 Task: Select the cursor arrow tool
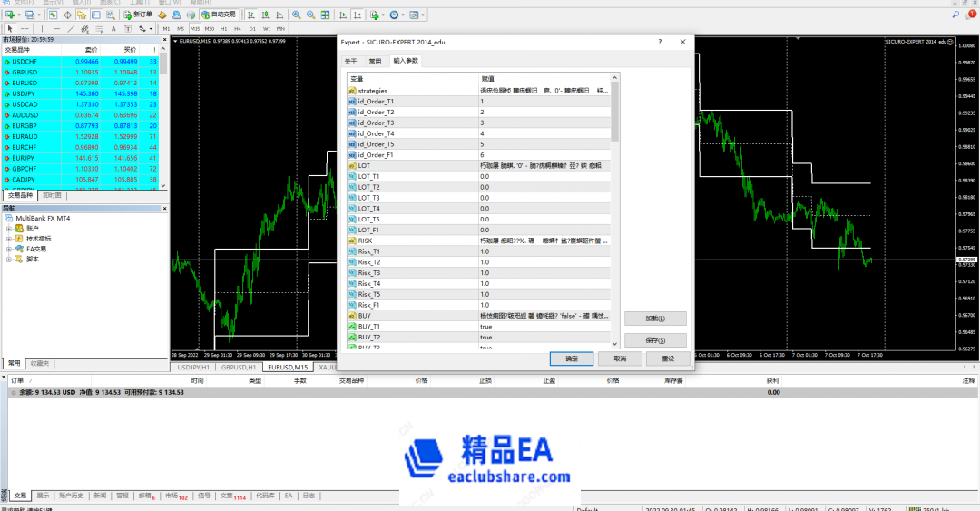[10, 29]
